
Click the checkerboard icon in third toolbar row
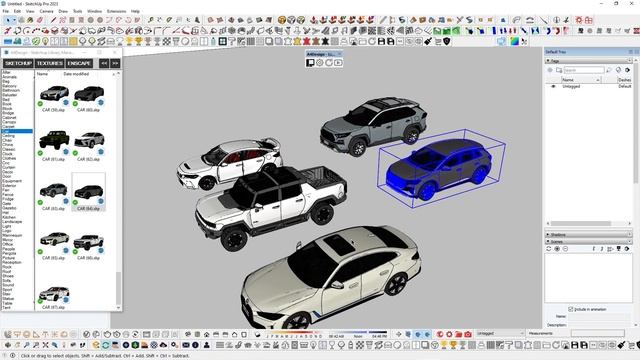tap(167, 41)
